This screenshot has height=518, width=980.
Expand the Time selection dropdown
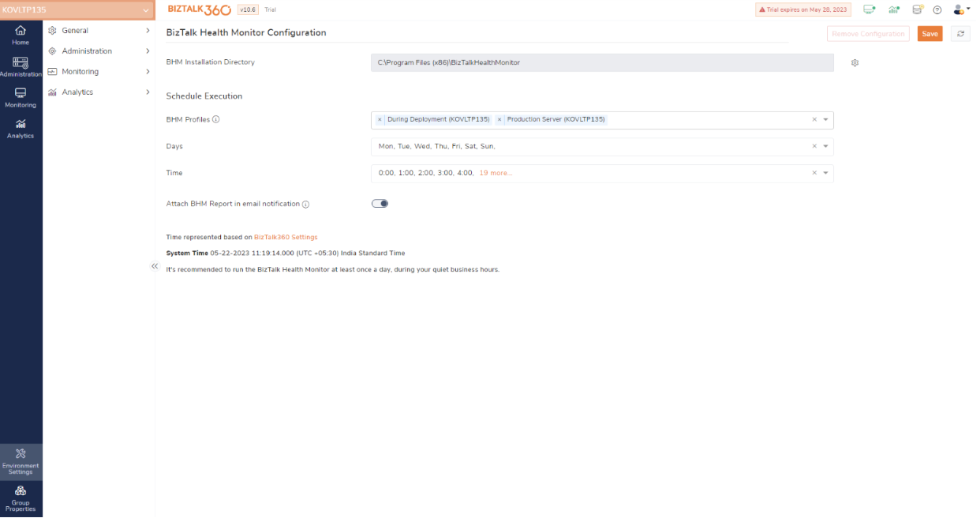click(825, 172)
